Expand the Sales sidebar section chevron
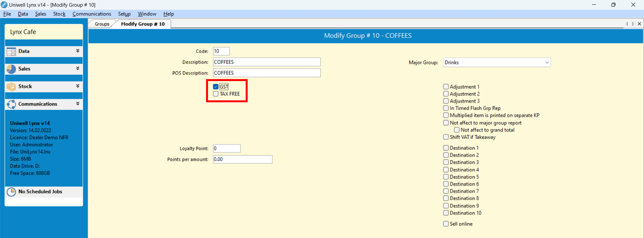This screenshot has height=238, width=644. click(x=78, y=69)
